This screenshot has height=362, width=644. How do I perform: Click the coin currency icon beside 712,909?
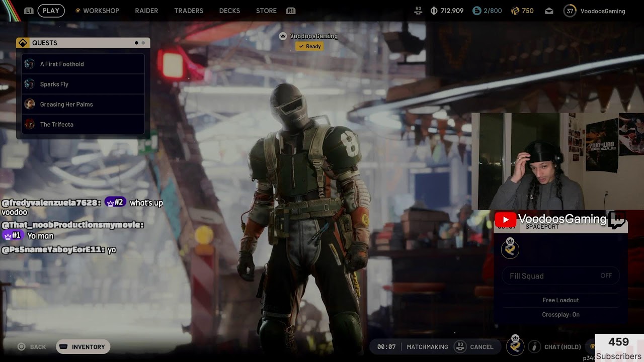[x=434, y=11]
